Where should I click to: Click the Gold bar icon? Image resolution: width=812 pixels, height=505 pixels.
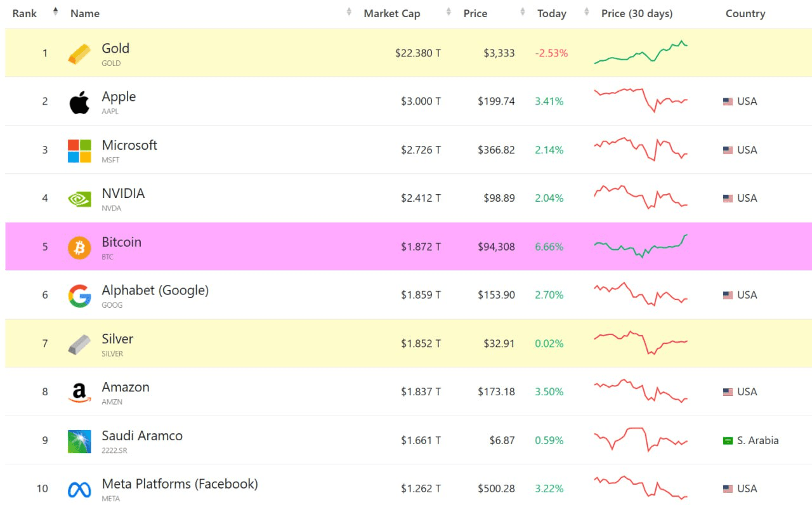click(x=79, y=54)
